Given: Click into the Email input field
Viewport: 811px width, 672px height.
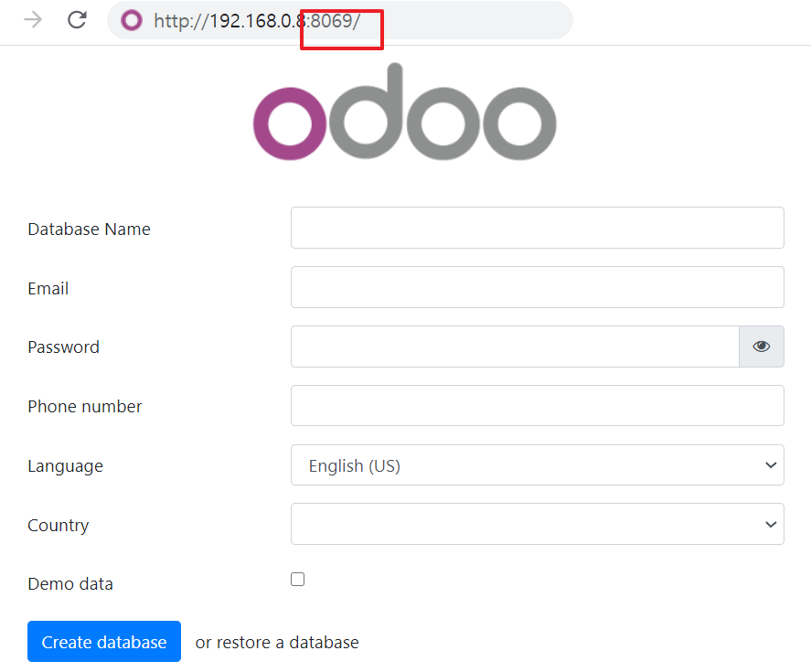Looking at the screenshot, I should click(538, 287).
